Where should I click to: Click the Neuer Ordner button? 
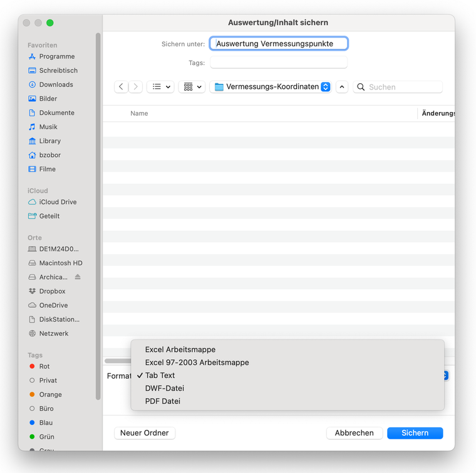[x=145, y=433]
